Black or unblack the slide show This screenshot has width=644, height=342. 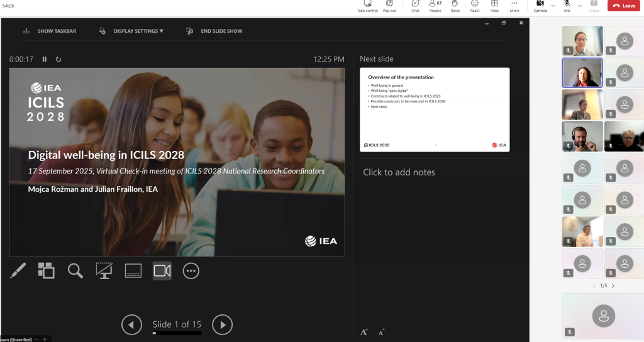click(x=104, y=270)
